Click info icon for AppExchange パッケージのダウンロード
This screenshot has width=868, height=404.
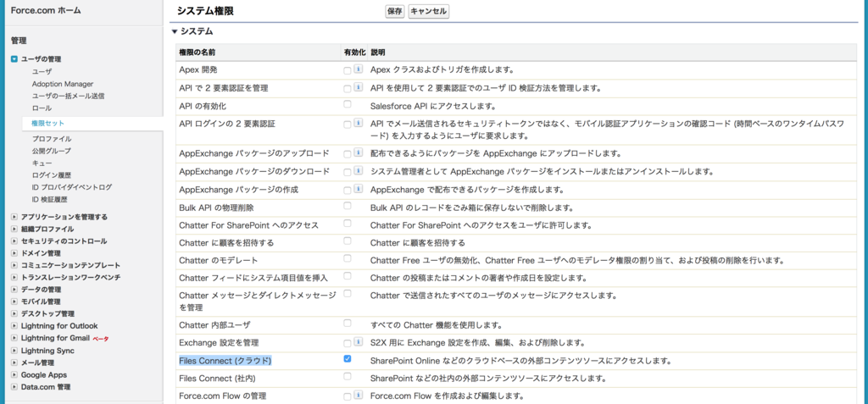click(358, 170)
